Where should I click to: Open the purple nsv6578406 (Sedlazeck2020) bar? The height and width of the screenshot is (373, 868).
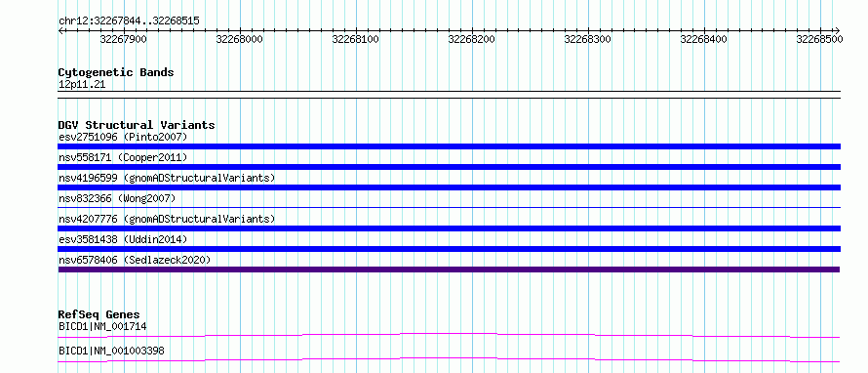tap(449, 269)
